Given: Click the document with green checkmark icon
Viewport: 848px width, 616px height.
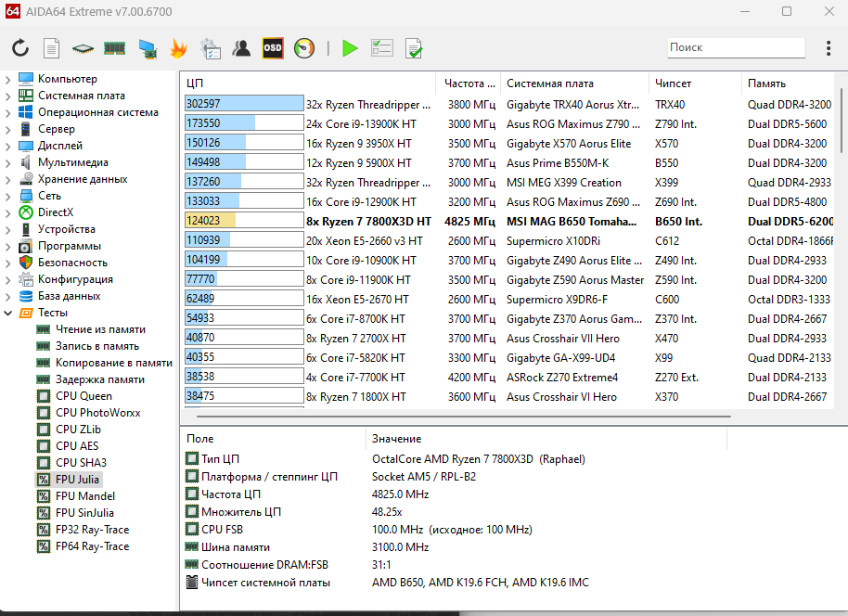Looking at the screenshot, I should click(x=414, y=48).
